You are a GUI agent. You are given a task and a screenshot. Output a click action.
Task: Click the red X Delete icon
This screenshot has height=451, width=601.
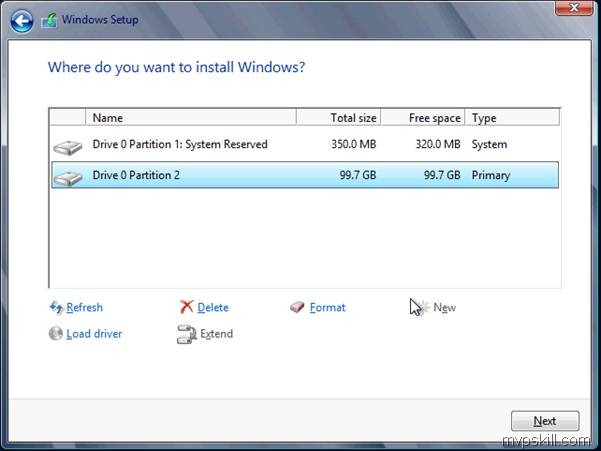[x=187, y=307]
